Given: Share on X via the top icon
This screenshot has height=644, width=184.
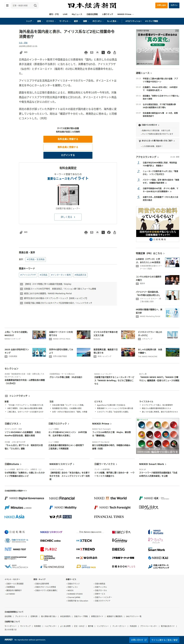Looking at the screenshot, I should [x=103, y=52].
